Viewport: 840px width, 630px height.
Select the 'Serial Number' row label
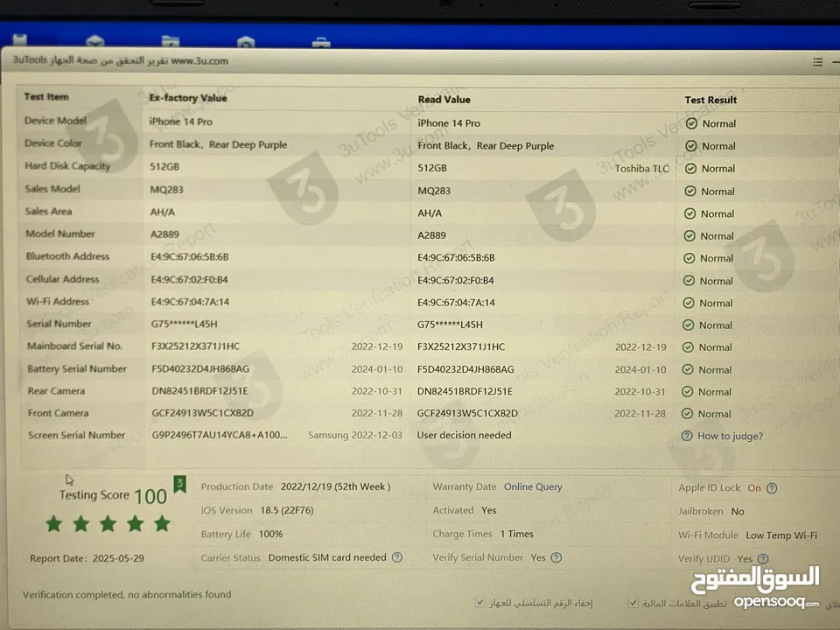point(59,324)
